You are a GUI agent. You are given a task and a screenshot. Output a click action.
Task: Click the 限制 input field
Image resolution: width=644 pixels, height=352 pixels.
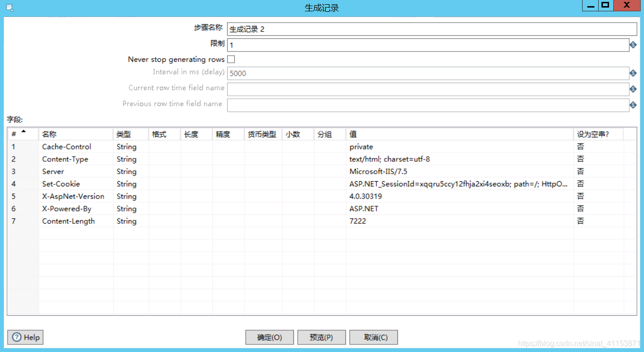click(x=428, y=45)
